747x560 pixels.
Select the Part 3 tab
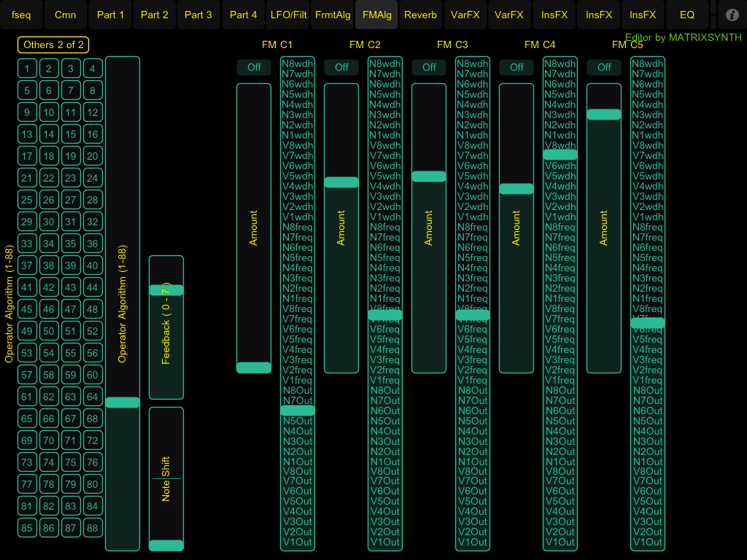pos(198,15)
